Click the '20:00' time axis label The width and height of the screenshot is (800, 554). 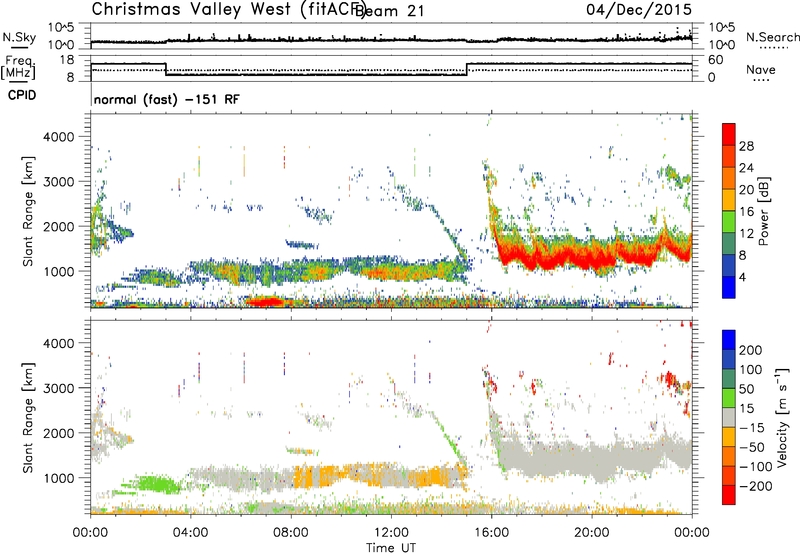click(x=591, y=533)
